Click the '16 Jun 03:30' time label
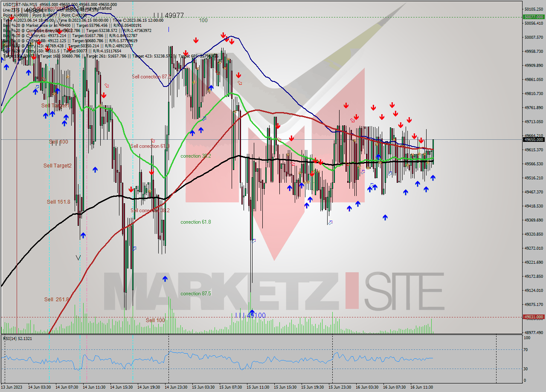Viewport: 546px width, 392px height. coord(367,387)
